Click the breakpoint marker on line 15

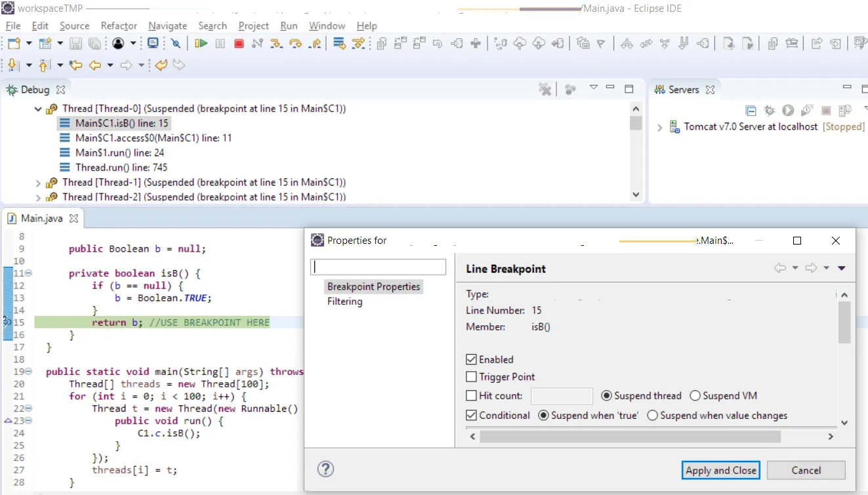(7, 322)
